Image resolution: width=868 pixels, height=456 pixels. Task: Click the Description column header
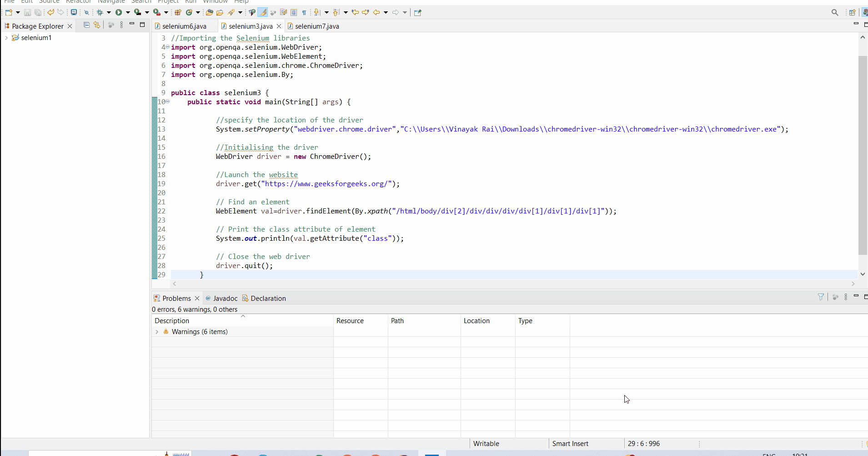(172, 321)
